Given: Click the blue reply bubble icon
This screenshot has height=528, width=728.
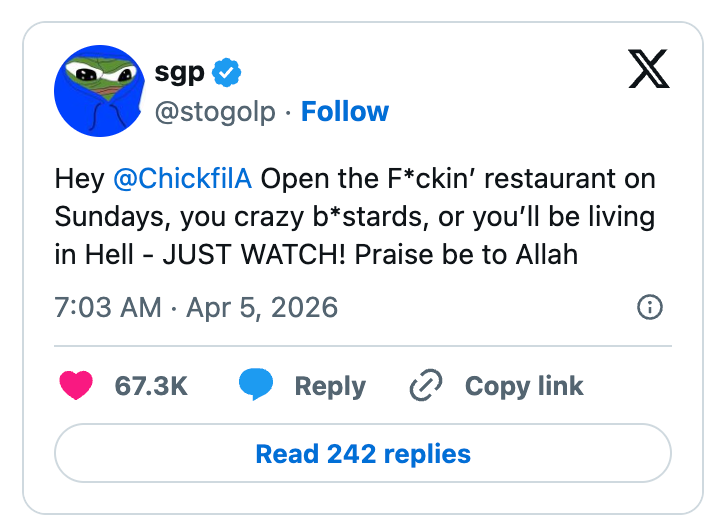Looking at the screenshot, I should coord(256,386).
